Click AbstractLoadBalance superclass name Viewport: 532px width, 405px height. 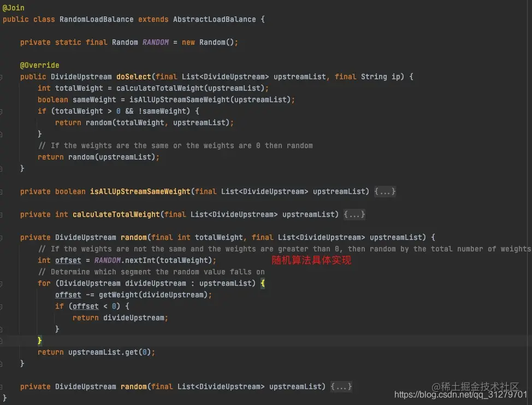215,19
